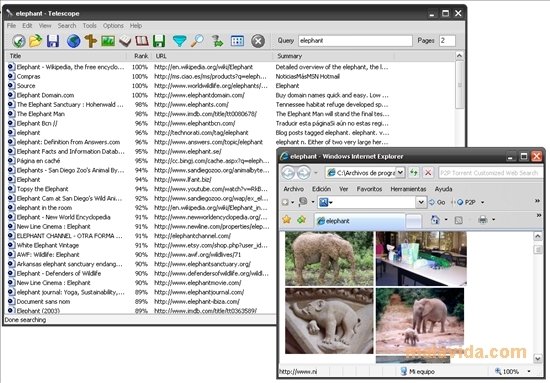Save results with the blue floppy disk icon
The image size is (550, 383).
pyautogui.click(x=53, y=41)
